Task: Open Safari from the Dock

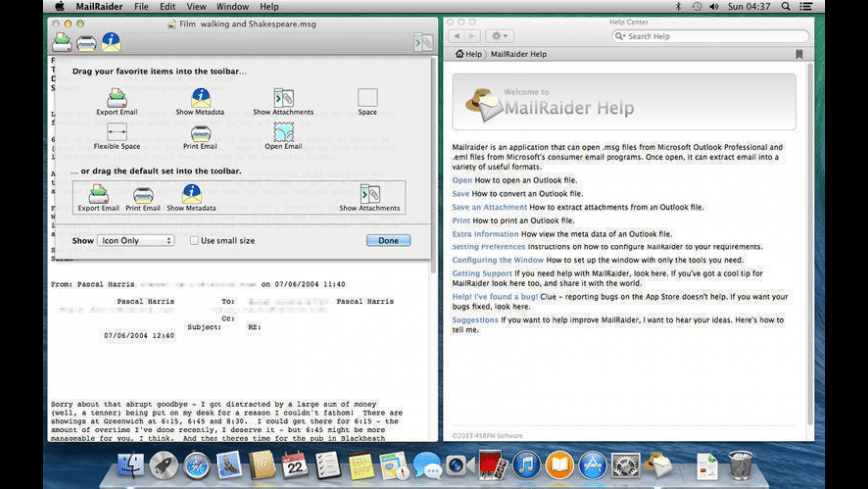Action: pos(196,465)
